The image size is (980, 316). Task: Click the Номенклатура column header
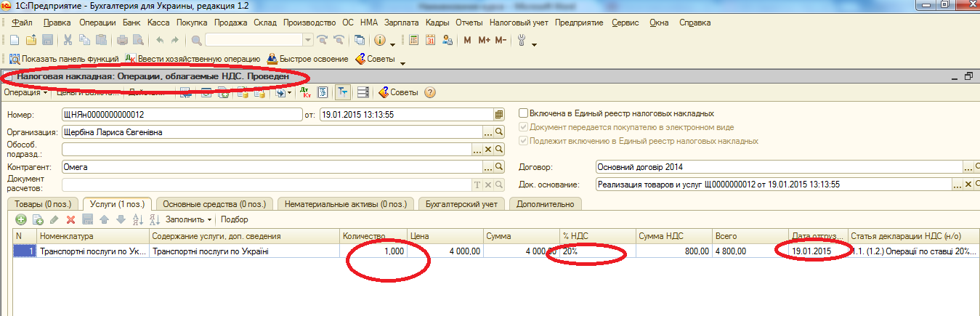tap(93, 237)
